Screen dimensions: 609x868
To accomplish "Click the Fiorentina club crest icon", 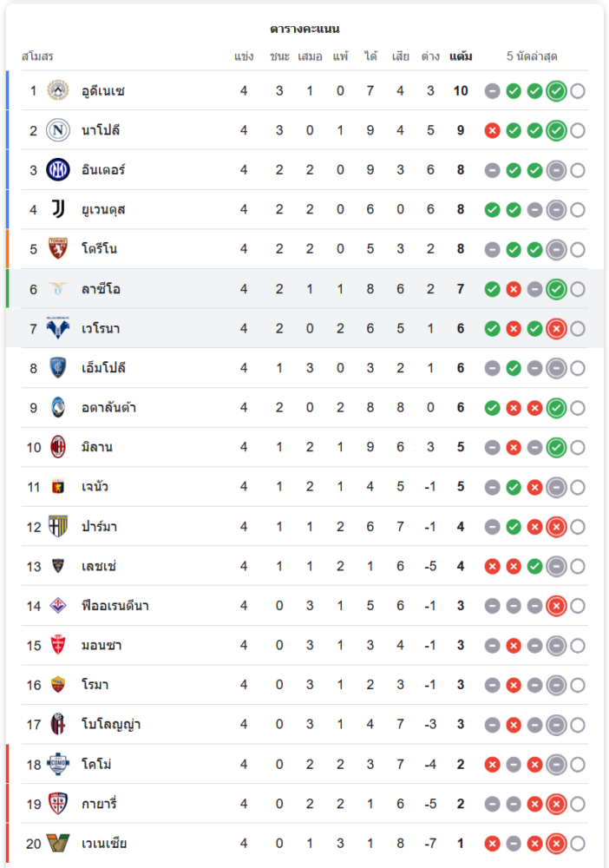I will [57, 606].
